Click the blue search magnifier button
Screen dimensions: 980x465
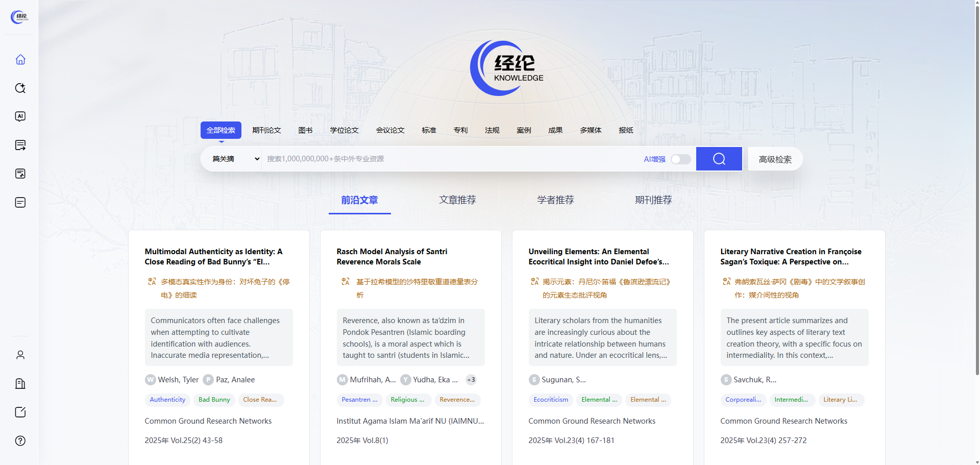[x=719, y=159]
